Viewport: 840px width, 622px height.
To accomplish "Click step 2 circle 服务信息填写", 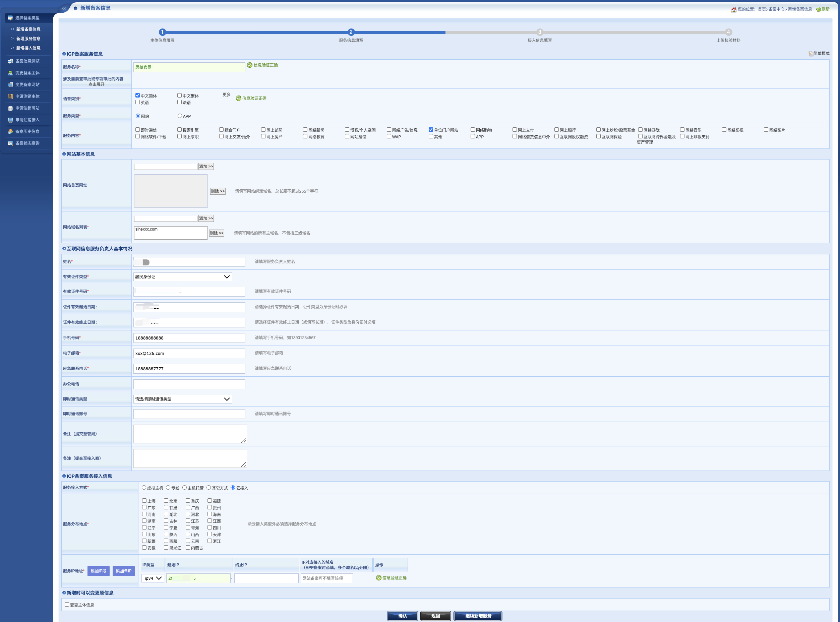I will (351, 32).
